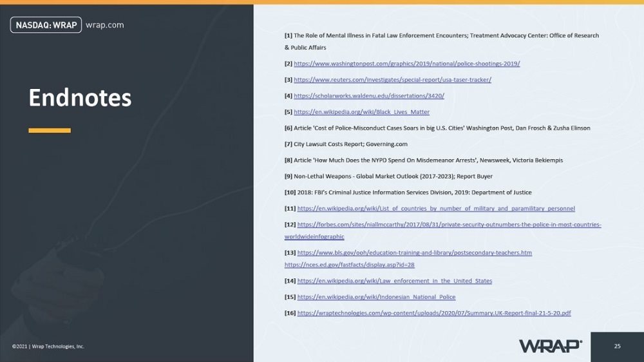Open the Forbes private-security article link
Image resolution: width=644 pixels, height=362 pixels.
click(443, 231)
